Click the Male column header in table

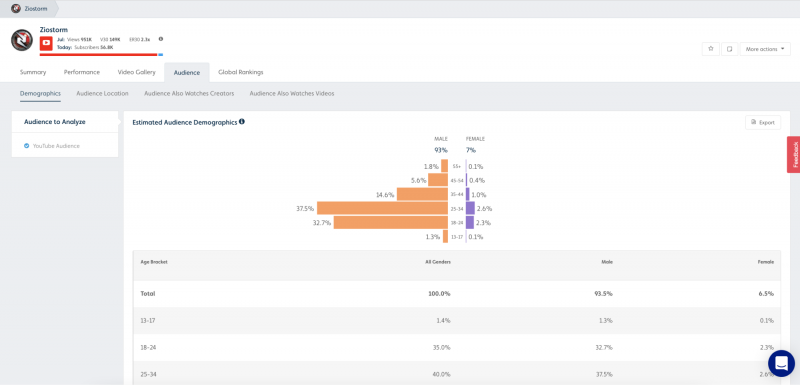tap(607, 262)
